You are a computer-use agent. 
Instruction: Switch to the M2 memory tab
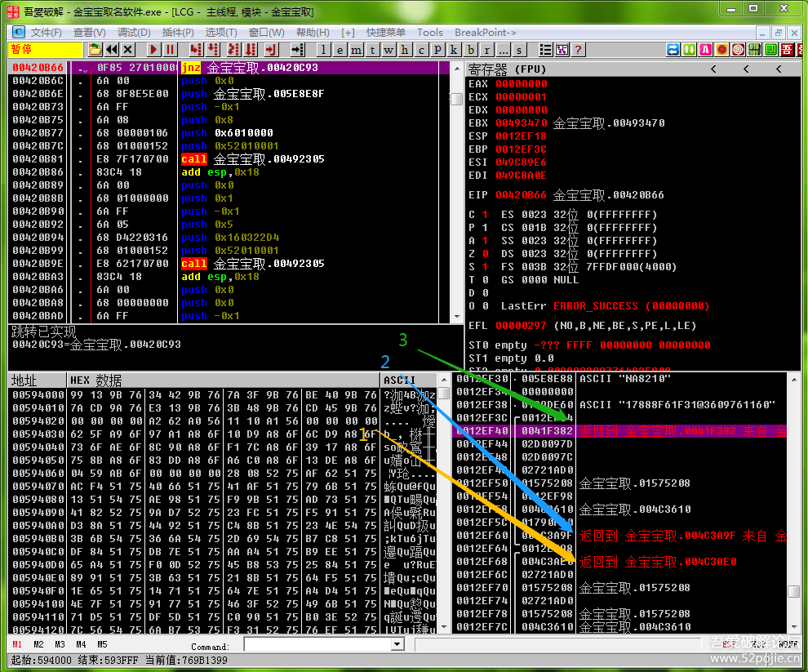[x=38, y=645]
